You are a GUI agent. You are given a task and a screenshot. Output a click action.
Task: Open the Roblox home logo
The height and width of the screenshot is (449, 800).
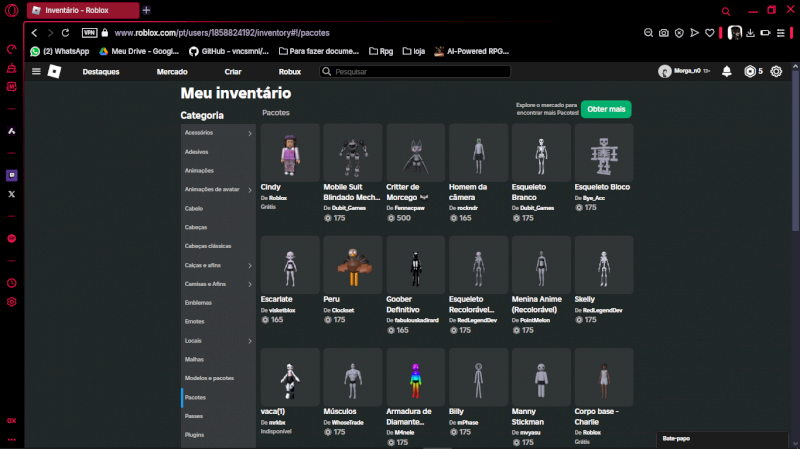[54, 71]
